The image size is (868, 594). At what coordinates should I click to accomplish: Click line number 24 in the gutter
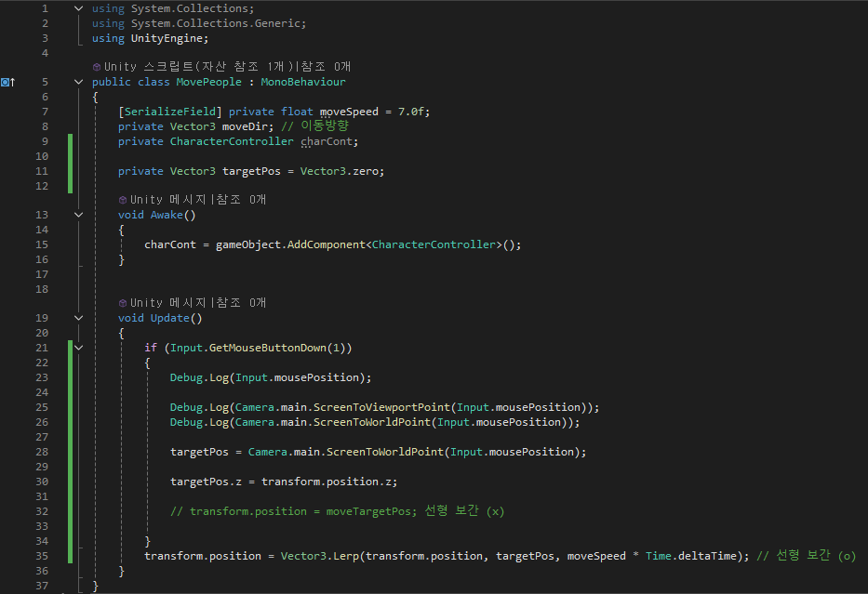[42, 392]
